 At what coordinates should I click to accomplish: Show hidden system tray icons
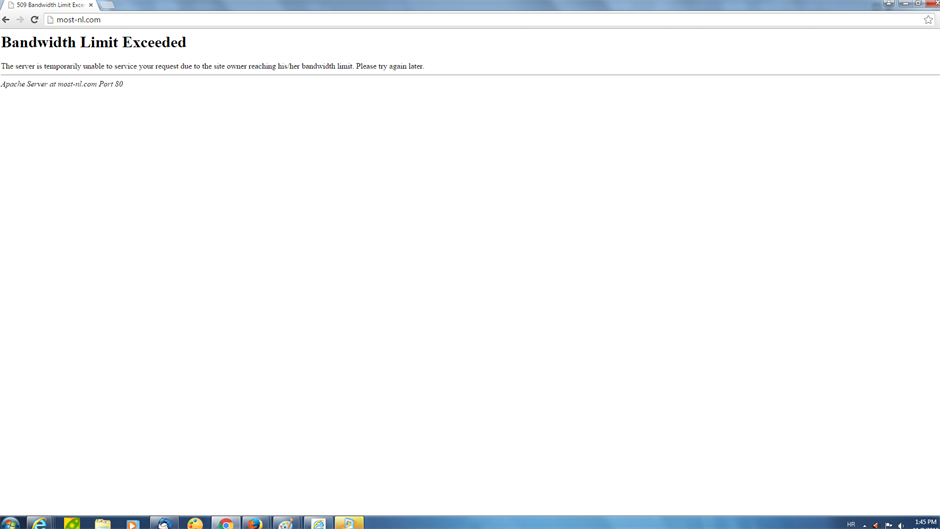coord(865,525)
